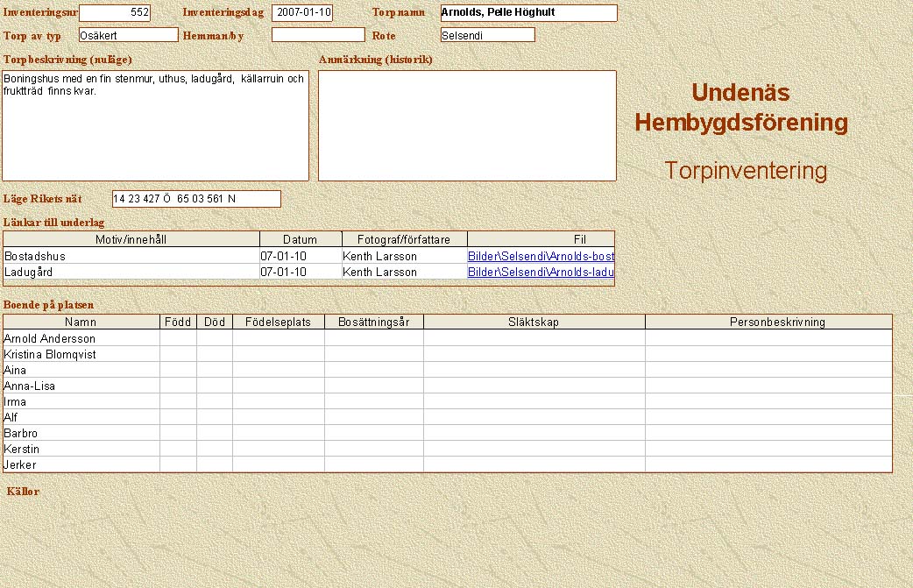Viewport: 913px width, 588px height.
Task: Click the Födelseplats column header
Action: (x=278, y=322)
